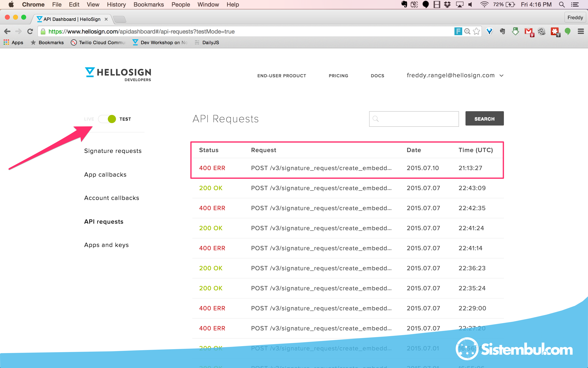Open the Chrome hamburger menu

pos(581,31)
